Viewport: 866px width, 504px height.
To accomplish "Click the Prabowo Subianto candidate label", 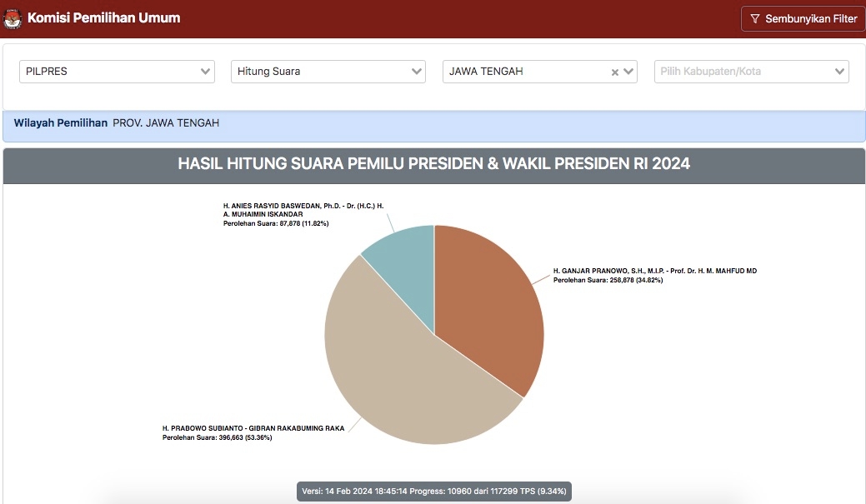I will pyautogui.click(x=253, y=428).
